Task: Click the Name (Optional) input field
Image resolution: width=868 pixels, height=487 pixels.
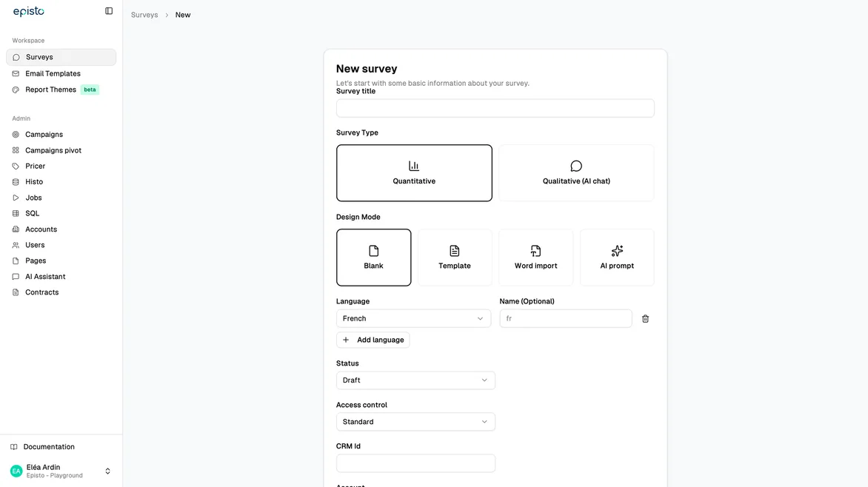Action: tap(565, 319)
